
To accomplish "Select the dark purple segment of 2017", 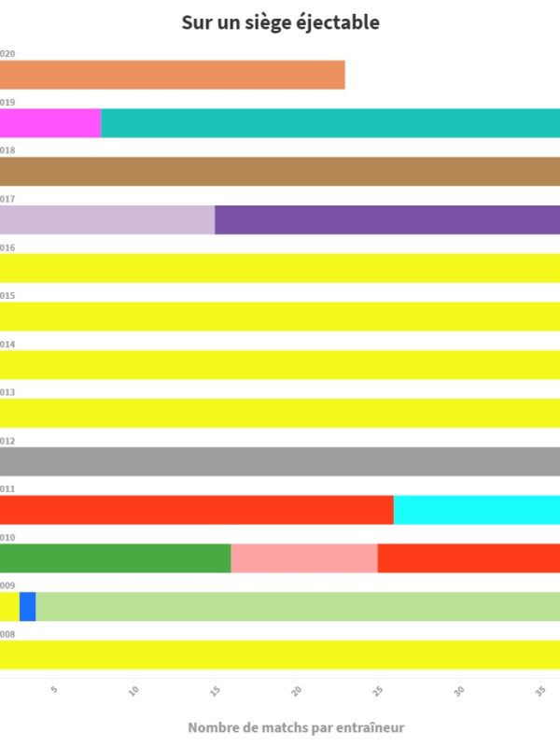I will pos(387,219).
